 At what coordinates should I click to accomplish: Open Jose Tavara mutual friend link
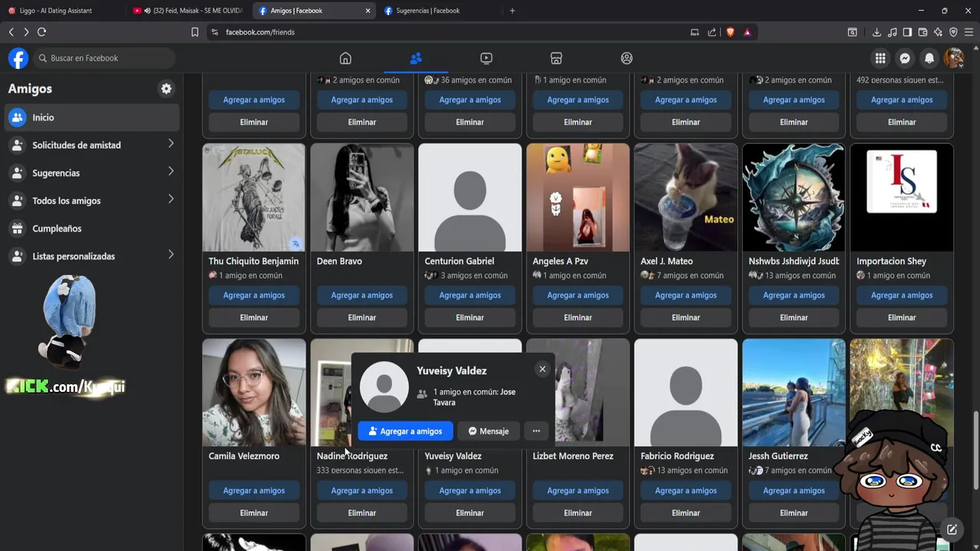474,397
